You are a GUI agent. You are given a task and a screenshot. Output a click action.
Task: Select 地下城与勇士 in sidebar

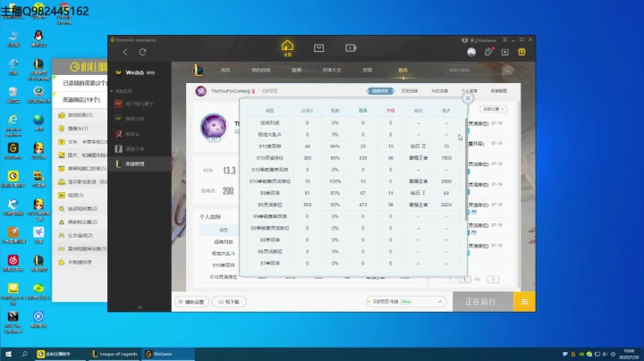click(140, 104)
